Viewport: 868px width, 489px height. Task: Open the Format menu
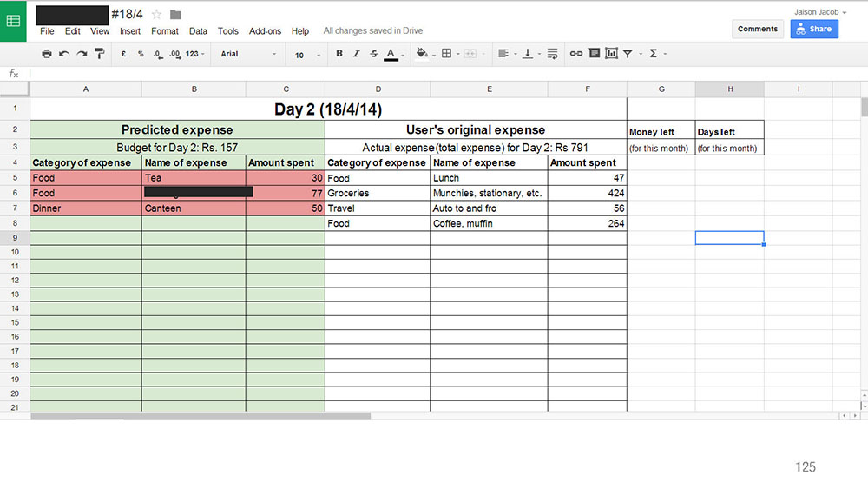(x=164, y=31)
